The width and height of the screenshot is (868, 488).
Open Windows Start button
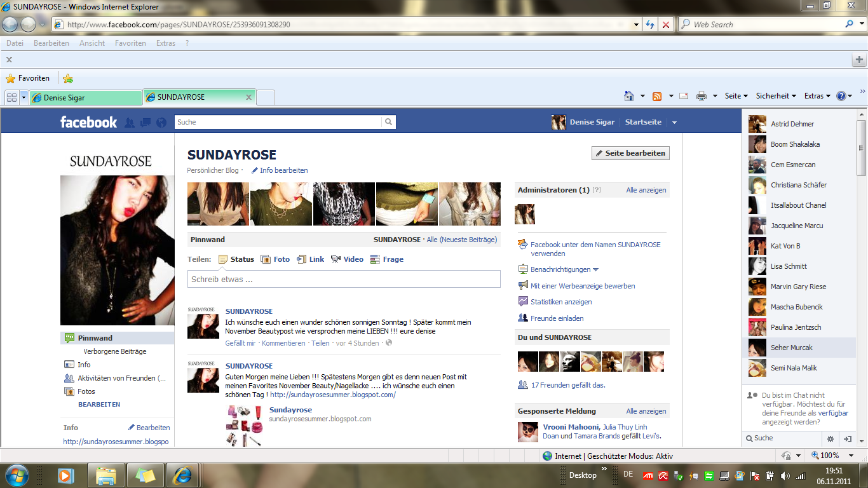point(17,475)
